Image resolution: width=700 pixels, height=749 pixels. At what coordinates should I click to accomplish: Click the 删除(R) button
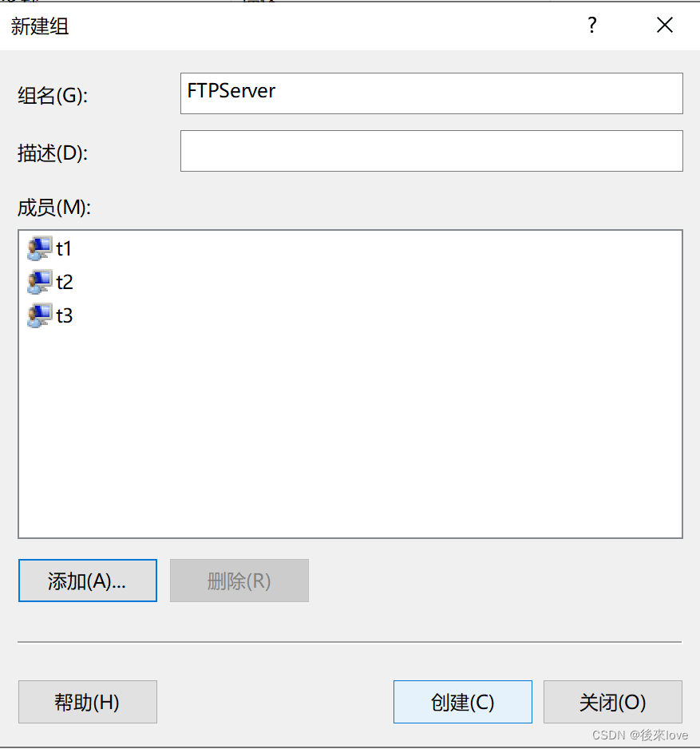[239, 581]
